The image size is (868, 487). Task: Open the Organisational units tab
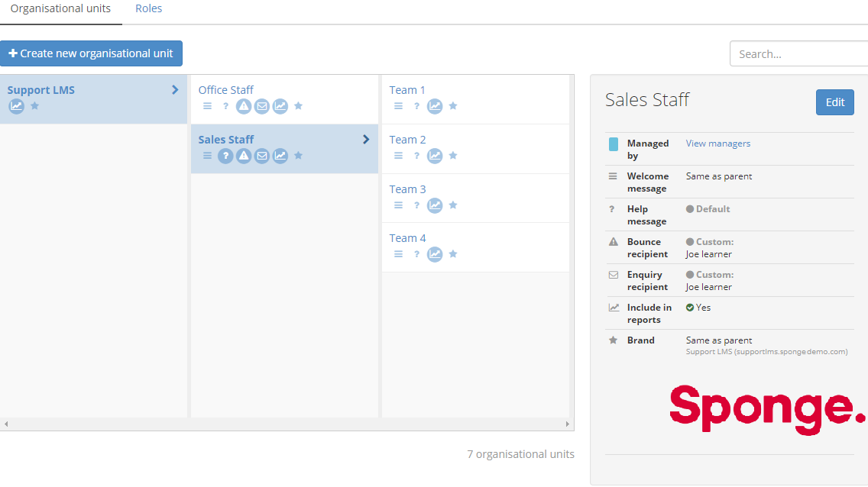(x=60, y=9)
